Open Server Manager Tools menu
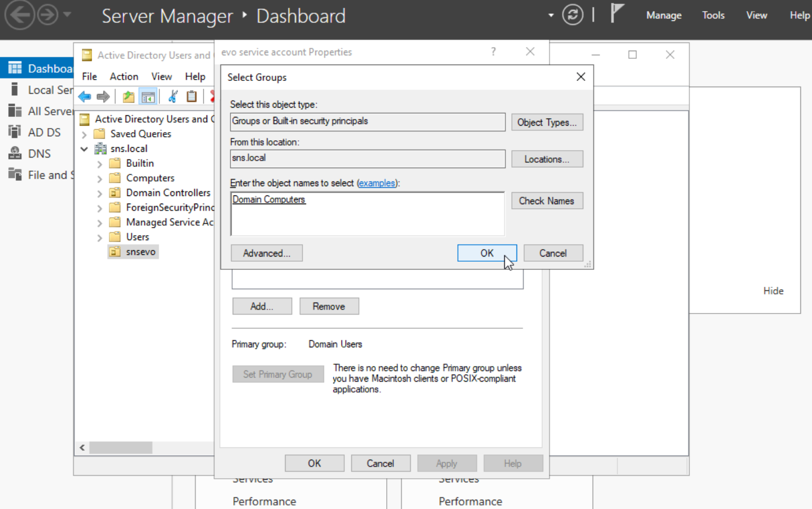 tap(713, 15)
